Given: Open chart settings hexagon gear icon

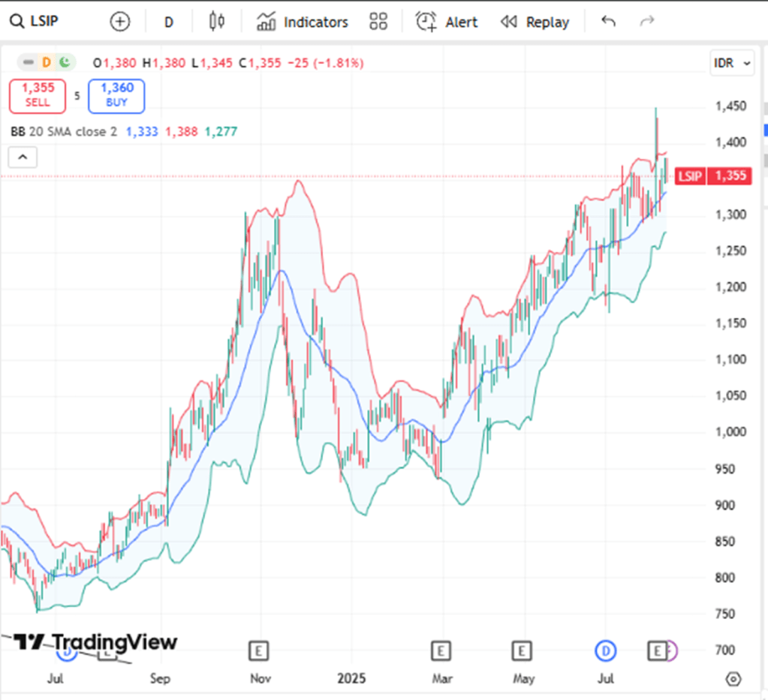Looking at the screenshot, I should (733, 679).
